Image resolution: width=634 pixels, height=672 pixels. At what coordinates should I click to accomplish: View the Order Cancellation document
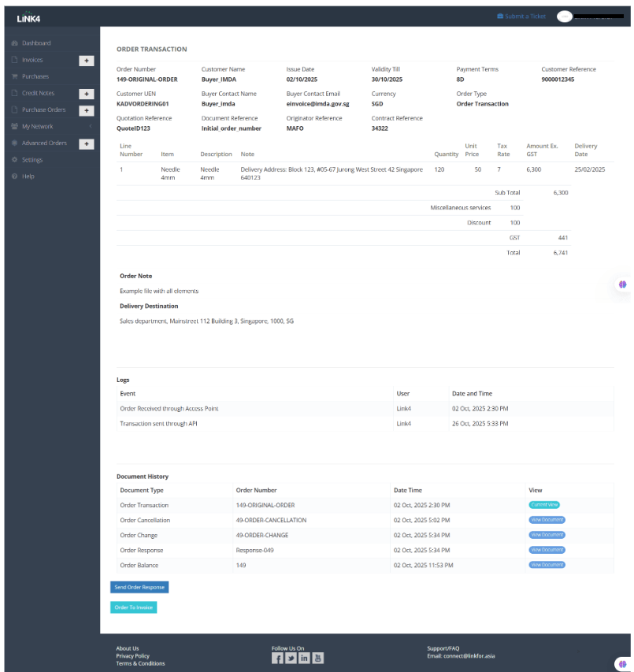tap(547, 520)
